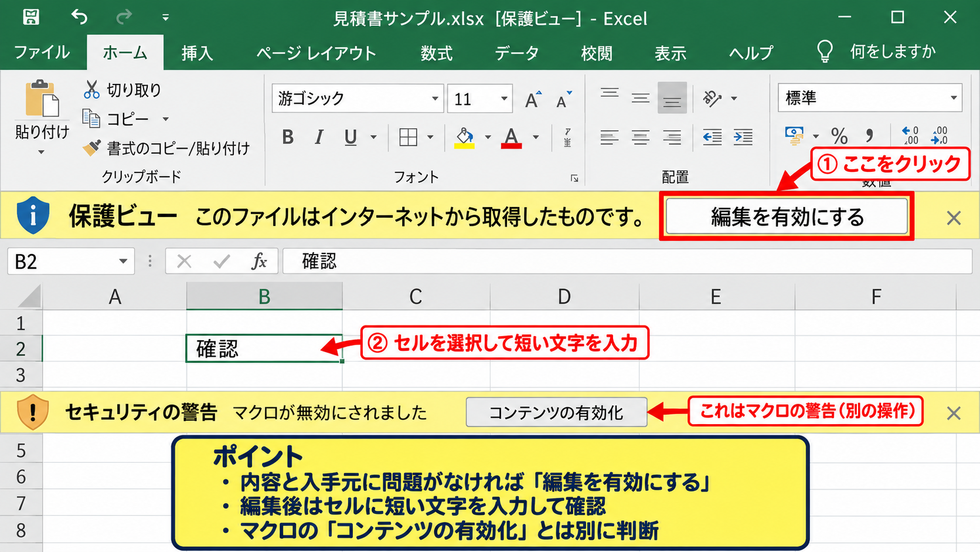Click the text Orientation icon

click(x=713, y=99)
